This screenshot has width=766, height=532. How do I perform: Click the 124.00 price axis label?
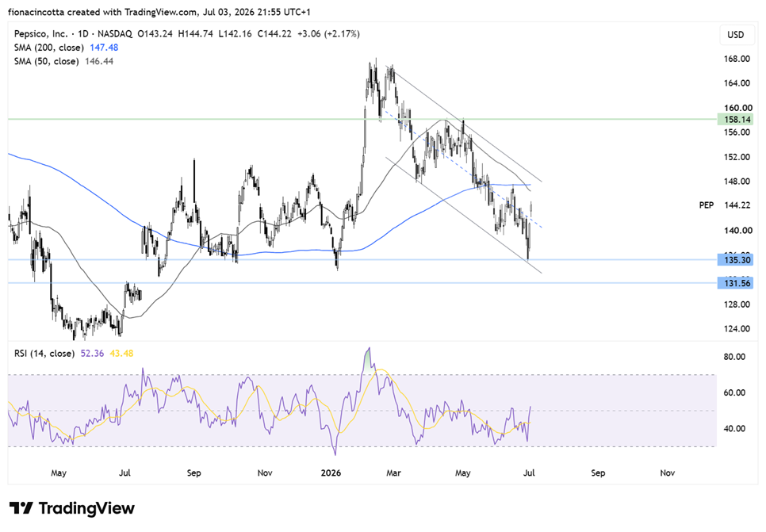(x=737, y=329)
